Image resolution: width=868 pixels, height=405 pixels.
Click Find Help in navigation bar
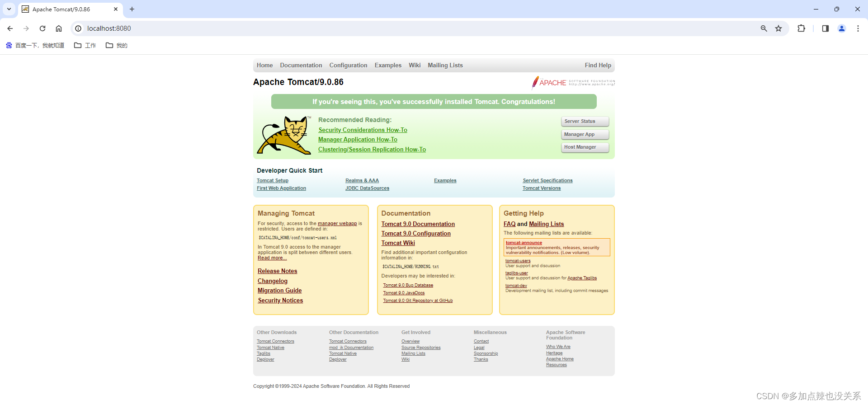pos(598,65)
